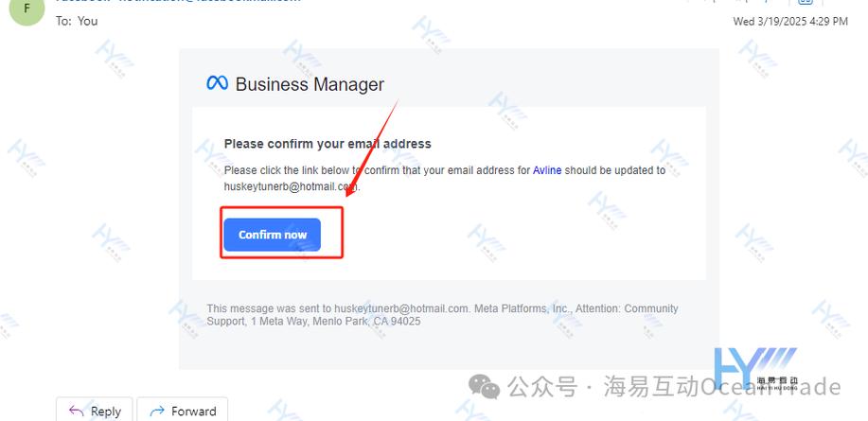Click huskeytunerb@hotmail.com in the footer text
Viewport: 868px width, 421px height.
pos(401,308)
